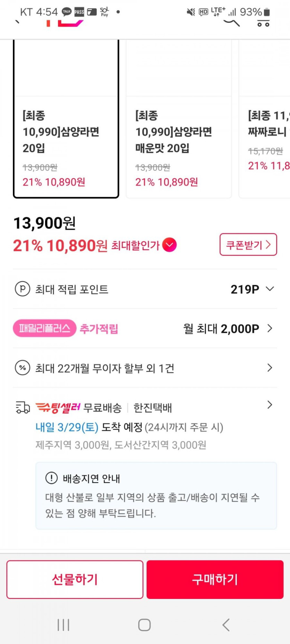Expand the 219P reward points chevron

pos(270,289)
